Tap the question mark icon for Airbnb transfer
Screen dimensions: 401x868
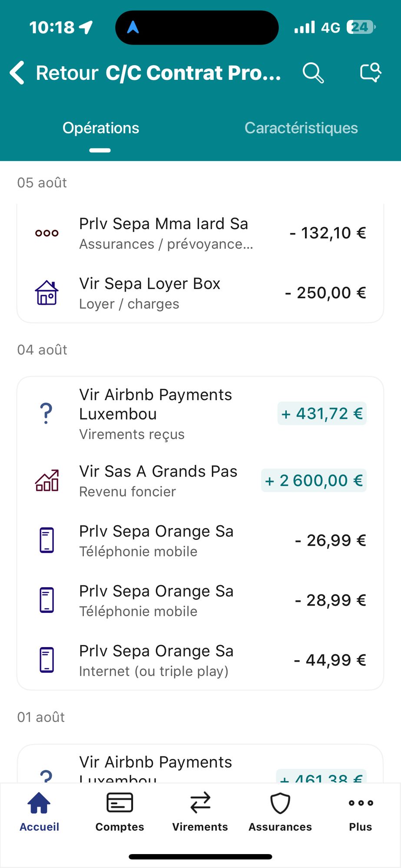(46, 414)
